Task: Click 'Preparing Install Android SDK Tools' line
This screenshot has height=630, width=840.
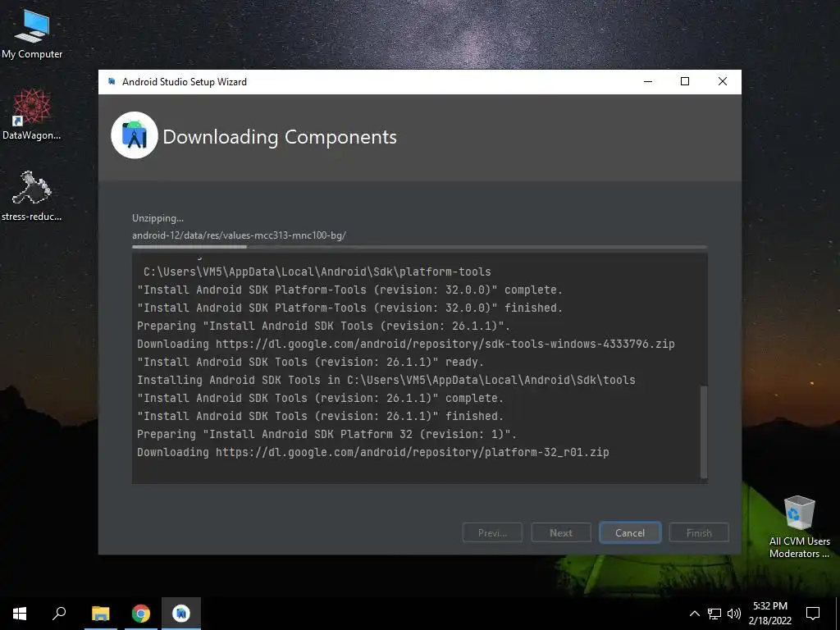Action: pyautogui.click(x=323, y=326)
